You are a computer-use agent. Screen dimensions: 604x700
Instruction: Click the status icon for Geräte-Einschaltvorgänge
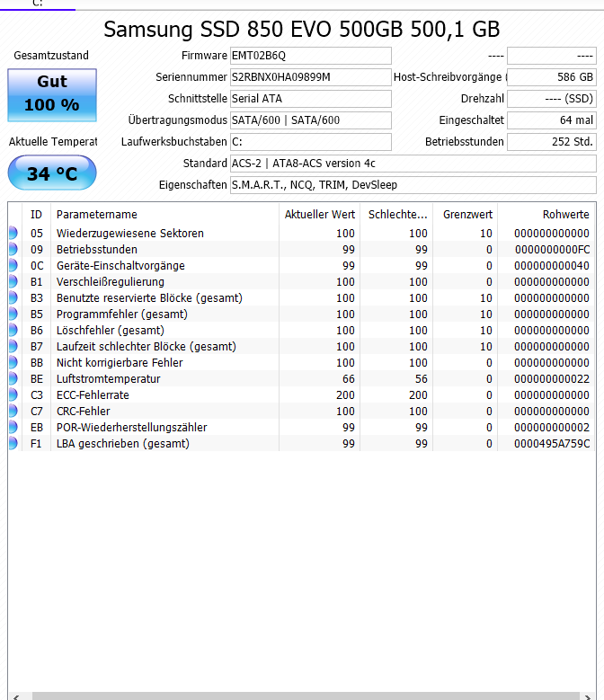click(13, 265)
